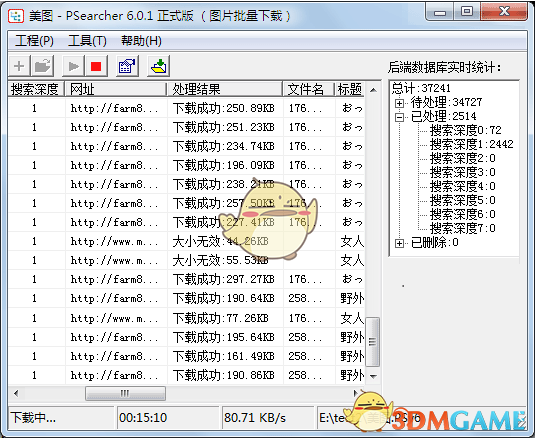Select 搜索深度1:2442 tree item

[472, 144]
